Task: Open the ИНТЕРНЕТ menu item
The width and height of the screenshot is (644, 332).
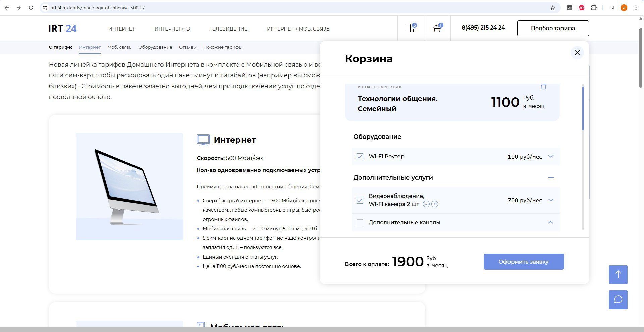Action: (x=121, y=29)
